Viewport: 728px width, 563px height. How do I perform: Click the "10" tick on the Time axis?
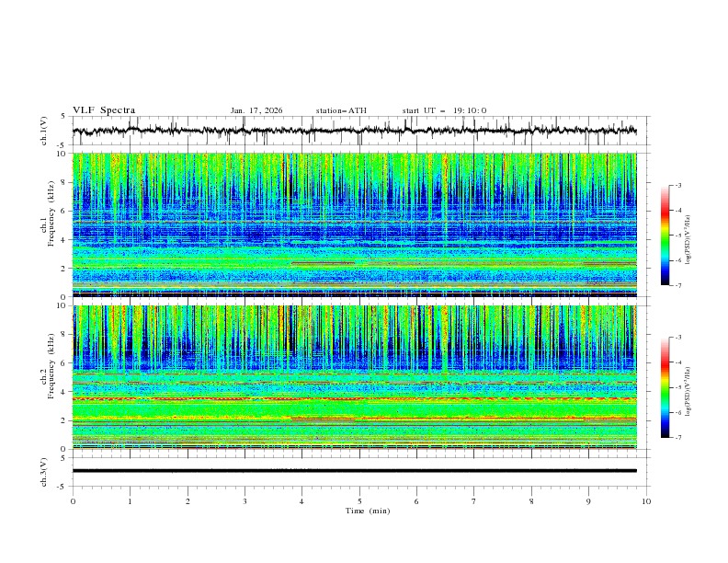pyautogui.click(x=646, y=501)
